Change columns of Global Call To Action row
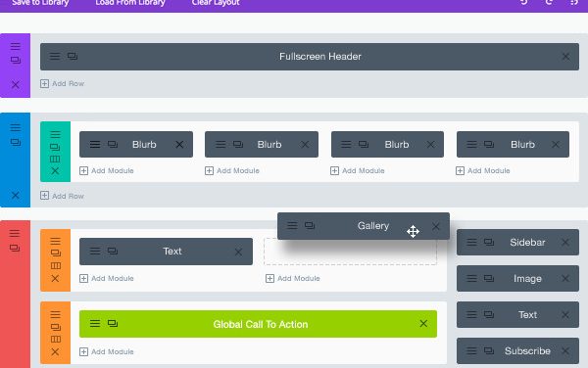This screenshot has height=368, width=588. [x=55, y=340]
